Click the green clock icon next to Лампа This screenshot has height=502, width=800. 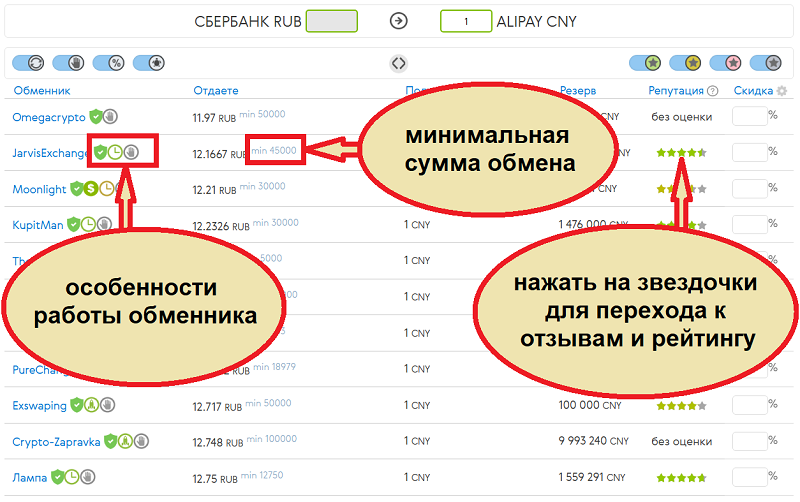click(72, 478)
